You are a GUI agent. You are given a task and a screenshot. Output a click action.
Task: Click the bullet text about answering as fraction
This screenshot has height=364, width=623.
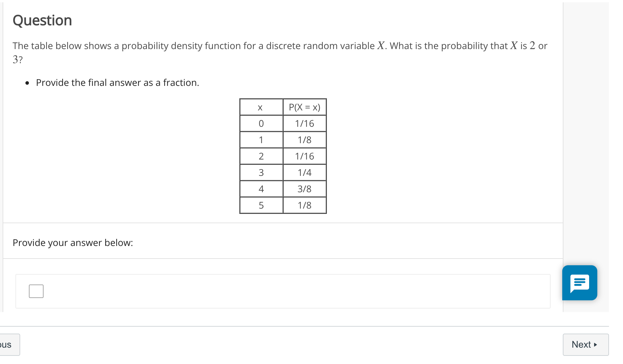117,83
